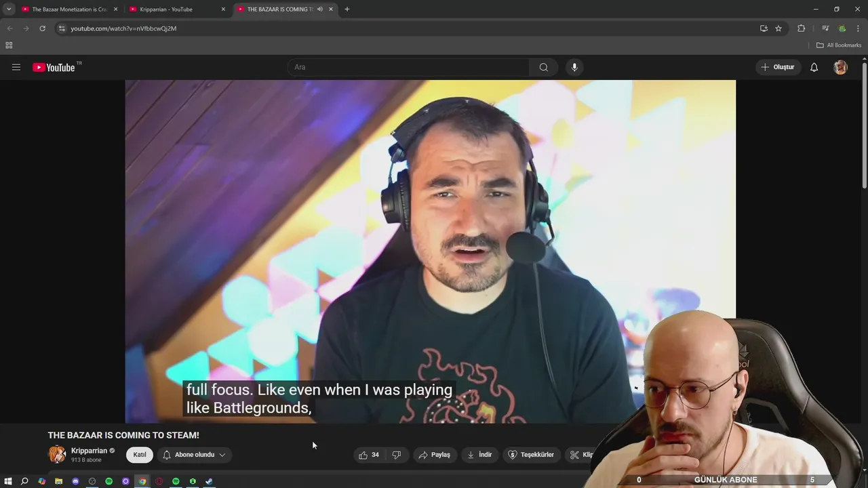Mute the tab via speaker icon
868x488 pixels.
(x=319, y=9)
